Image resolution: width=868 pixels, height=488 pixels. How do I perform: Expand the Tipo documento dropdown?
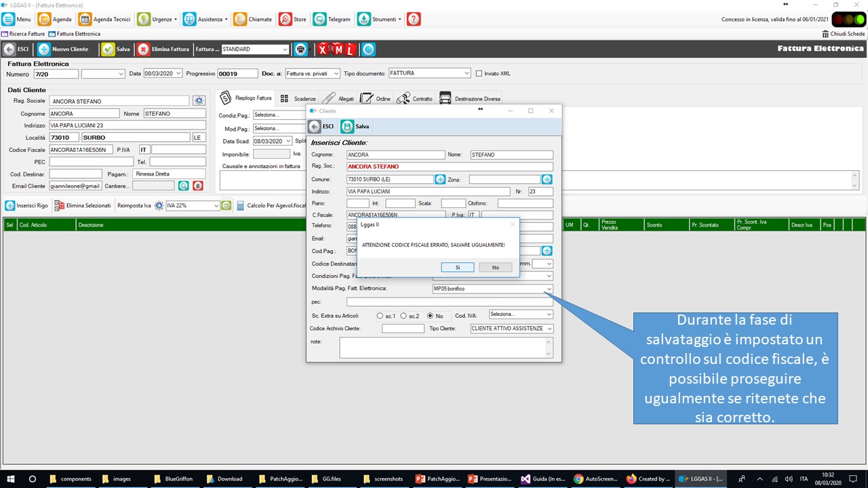(x=467, y=73)
